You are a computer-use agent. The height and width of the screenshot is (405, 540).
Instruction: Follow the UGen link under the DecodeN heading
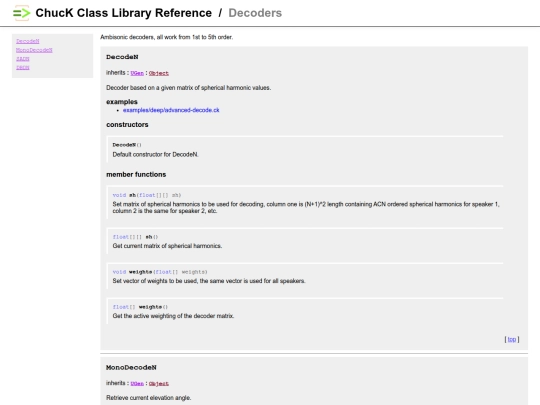coord(137,73)
